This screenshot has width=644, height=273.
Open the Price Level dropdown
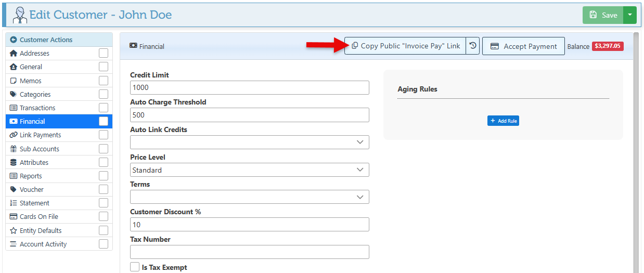tap(249, 170)
